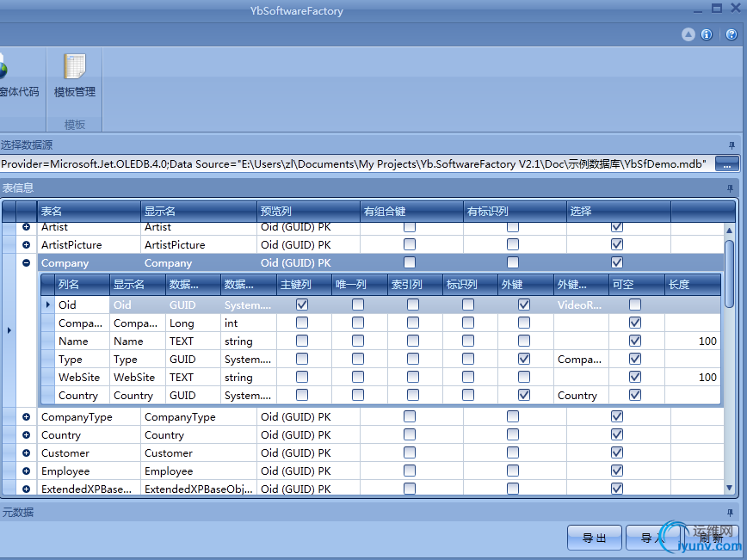The height and width of the screenshot is (560, 747).
Task: Click the blue info icon in title area
Action: pos(707,34)
